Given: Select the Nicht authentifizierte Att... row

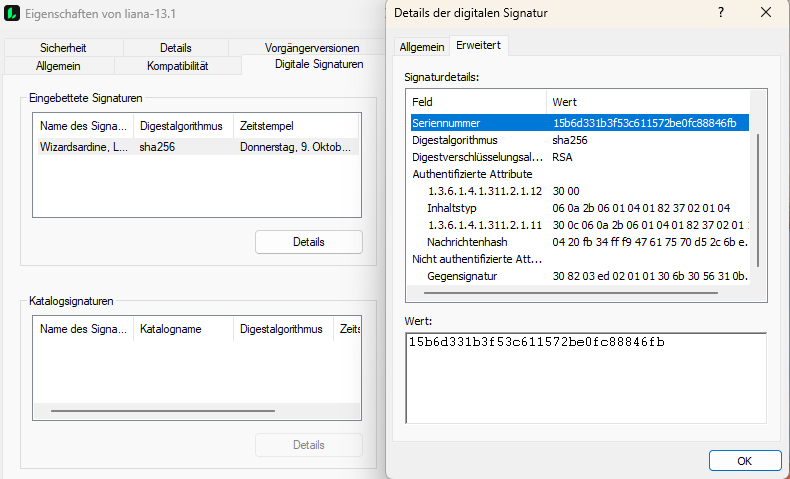Looking at the screenshot, I should pos(579,259).
